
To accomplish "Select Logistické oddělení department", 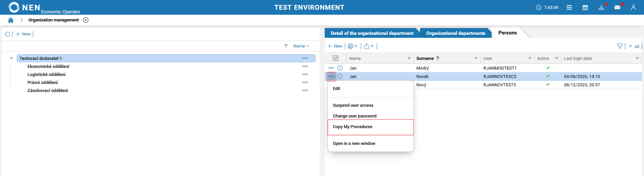I will pyautogui.click(x=47, y=74).
